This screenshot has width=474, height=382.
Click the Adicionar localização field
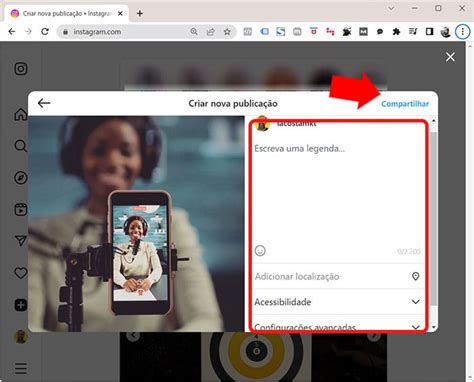click(x=337, y=276)
